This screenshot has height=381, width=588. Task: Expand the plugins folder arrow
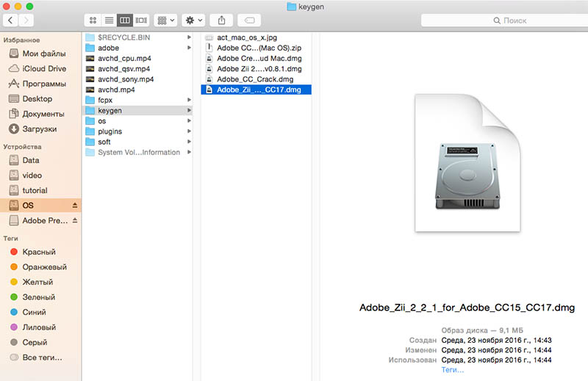click(189, 131)
